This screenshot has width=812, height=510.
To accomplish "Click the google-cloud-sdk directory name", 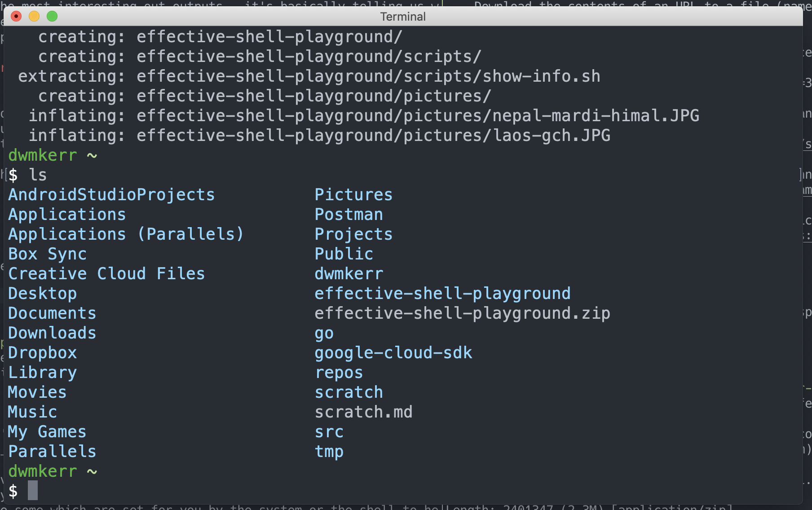I will coord(393,353).
